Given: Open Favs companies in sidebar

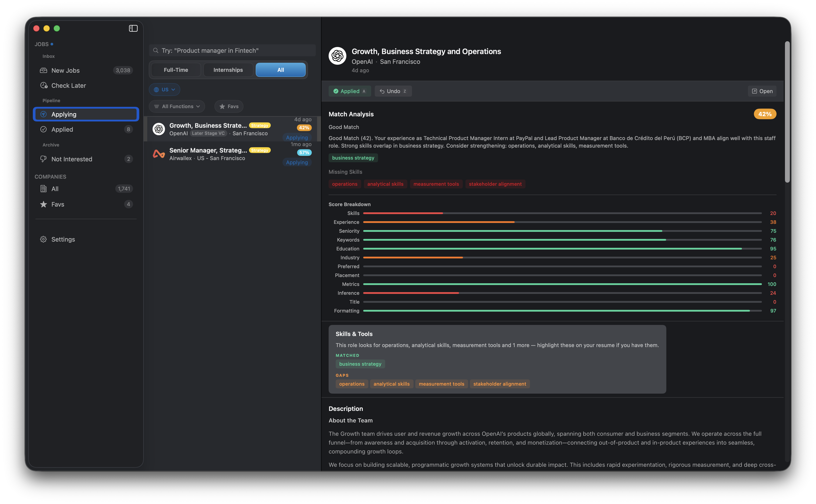Looking at the screenshot, I should 58,204.
